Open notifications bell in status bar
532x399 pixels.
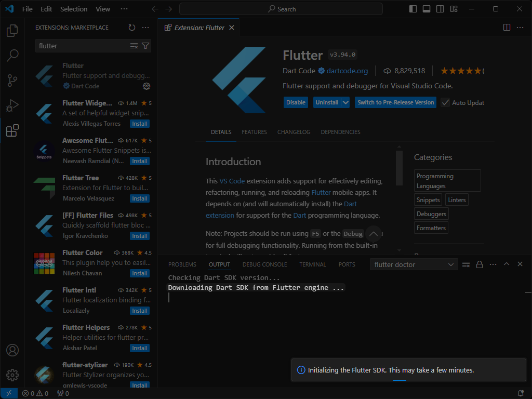coord(521,393)
